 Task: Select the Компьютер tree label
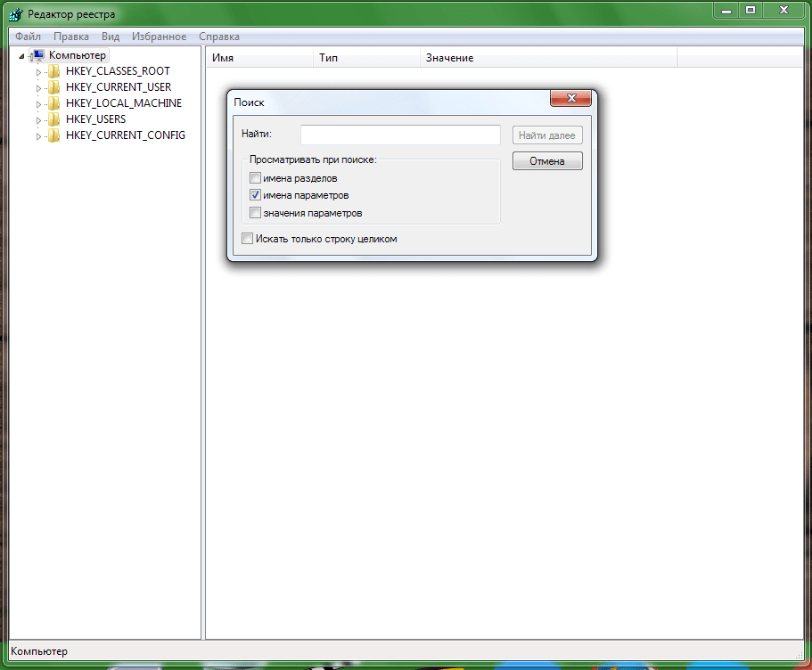(x=78, y=55)
